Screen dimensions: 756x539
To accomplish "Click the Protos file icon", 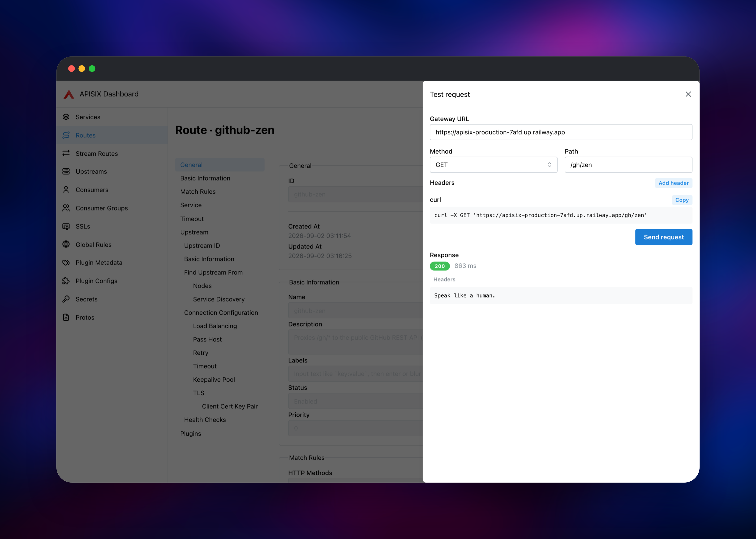I will click(66, 317).
